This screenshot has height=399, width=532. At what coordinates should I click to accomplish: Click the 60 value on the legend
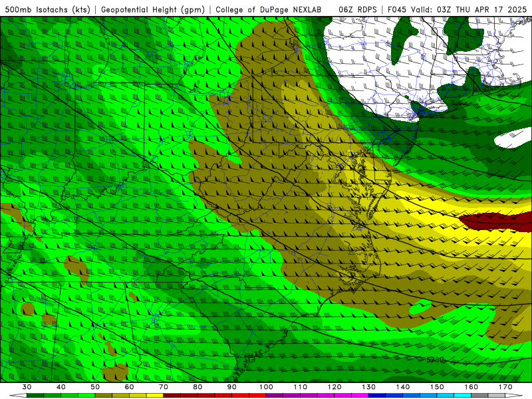click(129, 387)
